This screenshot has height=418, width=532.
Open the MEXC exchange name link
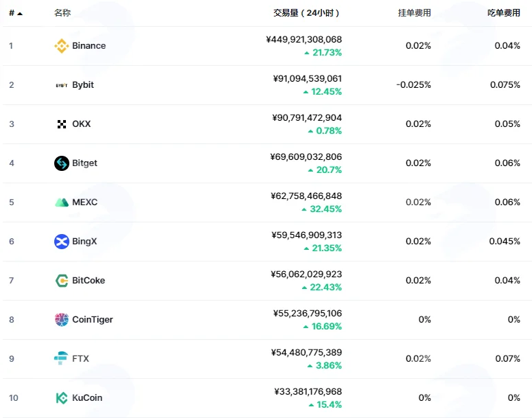[x=85, y=202]
